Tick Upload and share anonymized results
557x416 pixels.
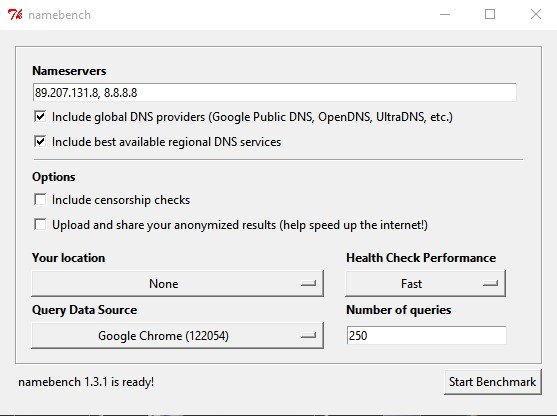(x=40, y=225)
